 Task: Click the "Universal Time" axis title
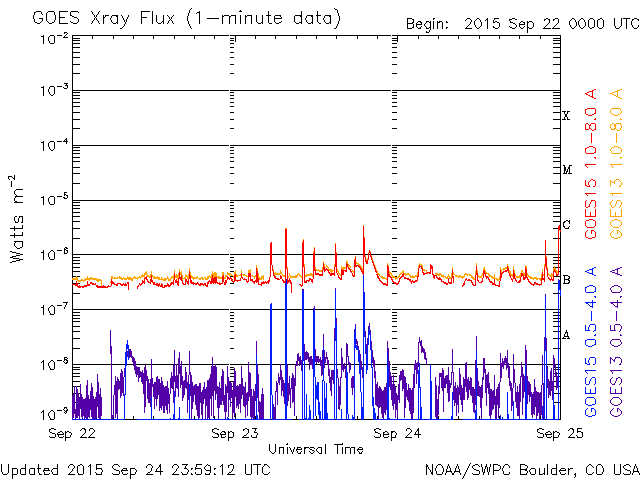click(x=315, y=449)
